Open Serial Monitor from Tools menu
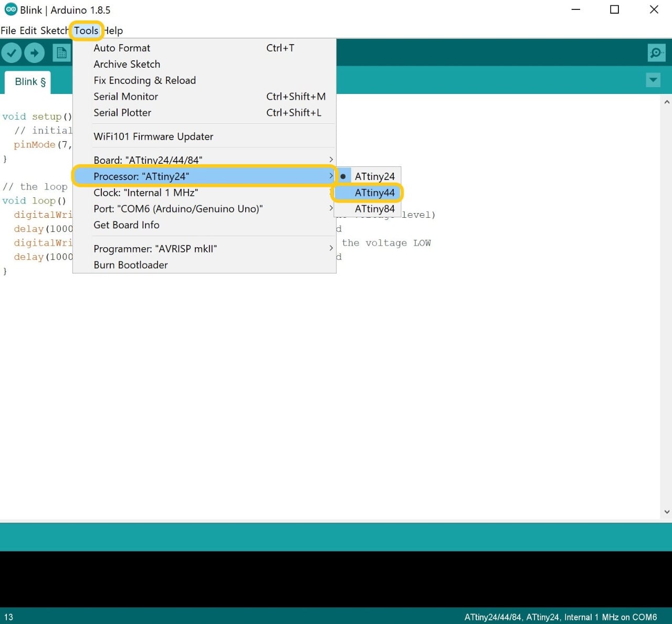 204,97
